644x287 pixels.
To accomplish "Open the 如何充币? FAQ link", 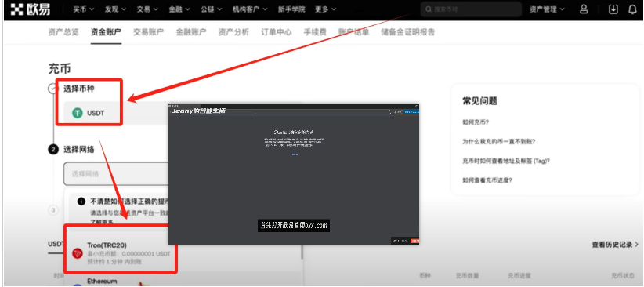I will (476, 122).
